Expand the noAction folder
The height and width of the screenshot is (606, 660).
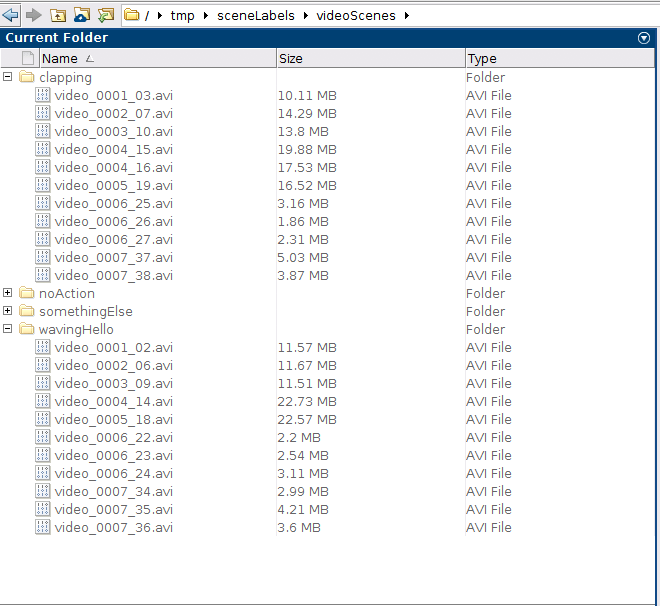point(8,293)
